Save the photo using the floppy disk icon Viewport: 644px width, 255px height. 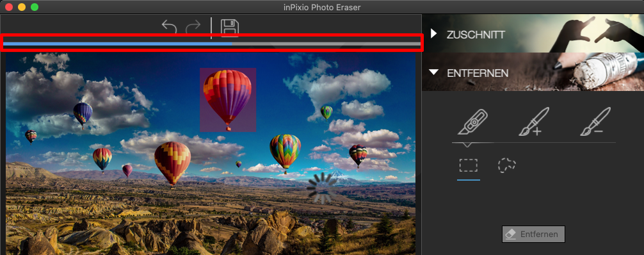230,27
